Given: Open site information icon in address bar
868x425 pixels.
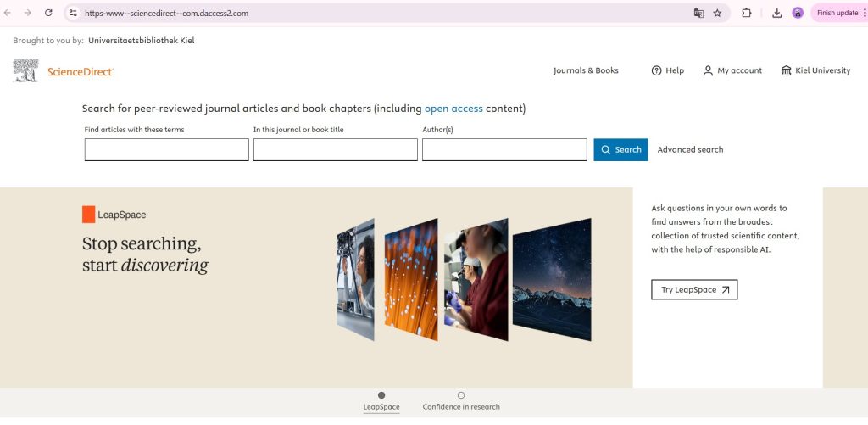Looking at the screenshot, I should click(73, 13).
